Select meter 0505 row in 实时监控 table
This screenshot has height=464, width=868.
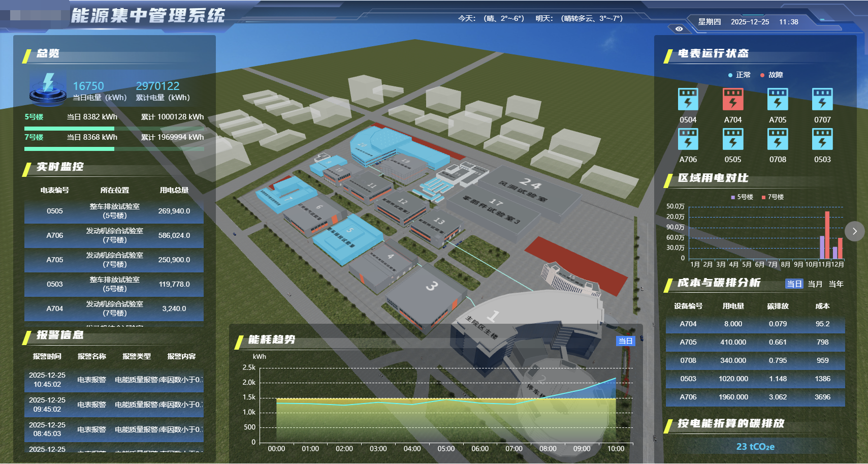tap(114, 211)
